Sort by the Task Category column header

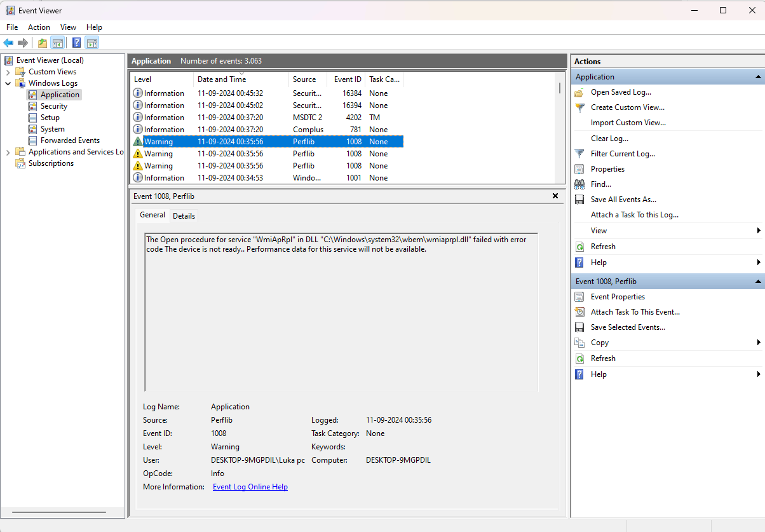coord(384,79)
